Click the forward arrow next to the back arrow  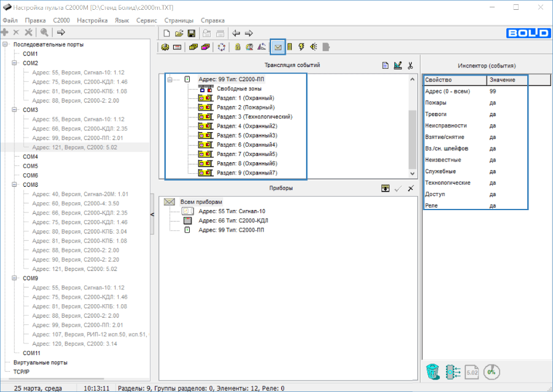coord(249,33)
